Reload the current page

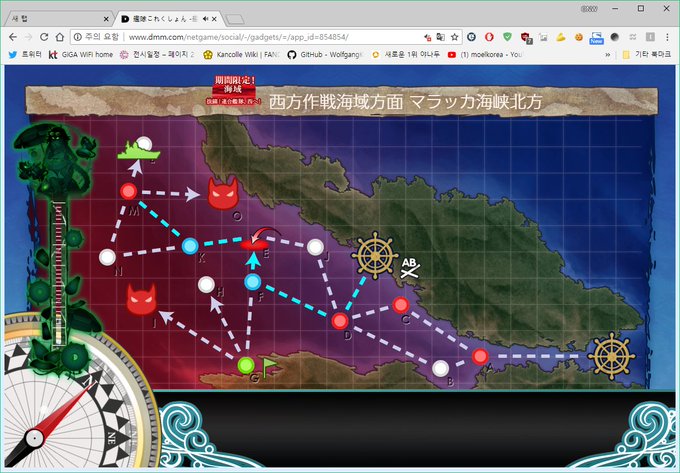[x=44, y=37]
